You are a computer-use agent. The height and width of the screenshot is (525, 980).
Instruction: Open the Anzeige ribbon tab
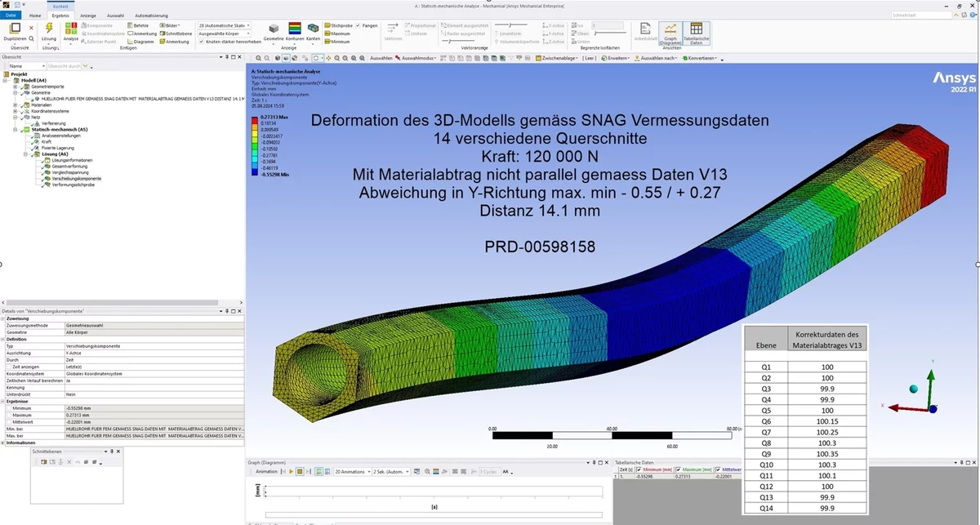pos(88,15)
